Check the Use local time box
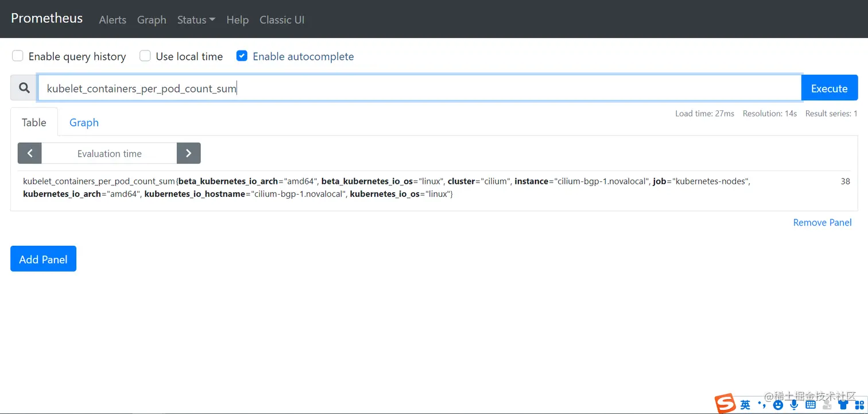Viewport: 868px width, 414px height. tap(145, 56)
